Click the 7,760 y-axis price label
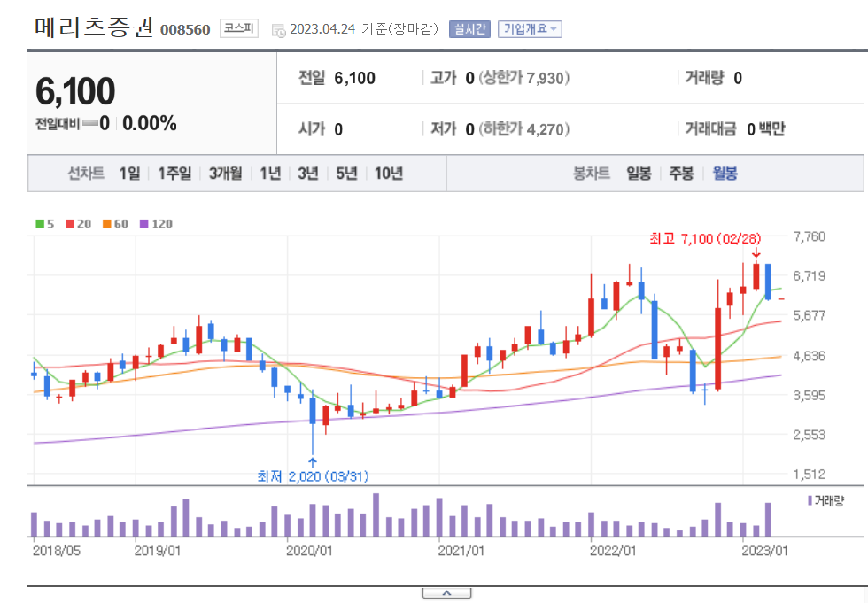Image resolution: width=868 pixels, height=603 pixels. (810, 236)
